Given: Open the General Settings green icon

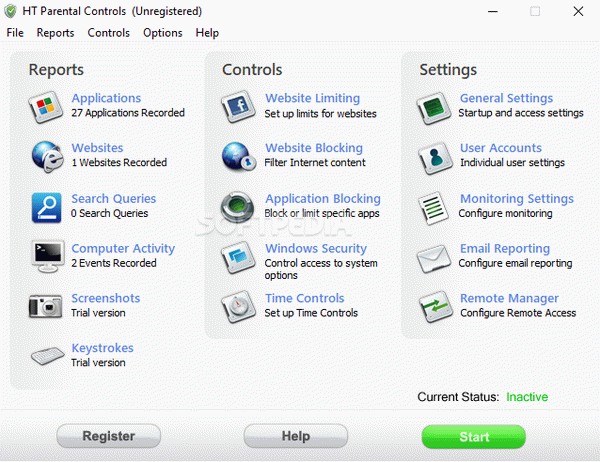Looking at the screenshot, I should (x=434, y=108).
